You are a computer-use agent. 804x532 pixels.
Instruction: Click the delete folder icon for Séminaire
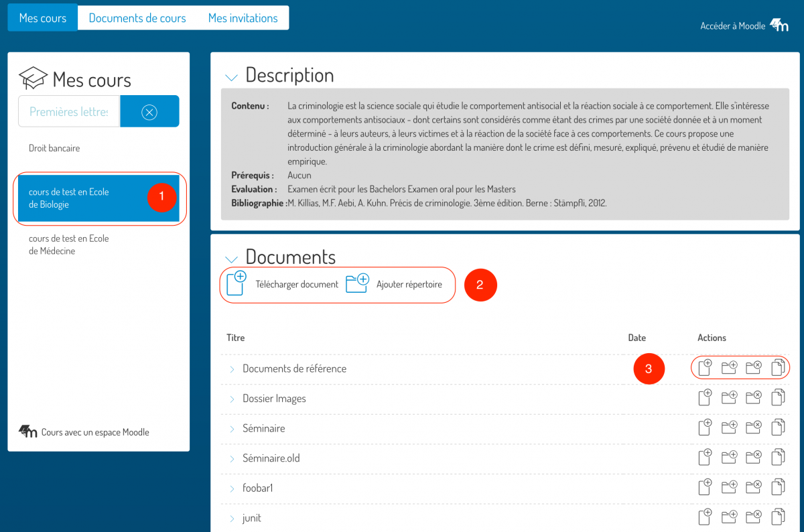754,427
